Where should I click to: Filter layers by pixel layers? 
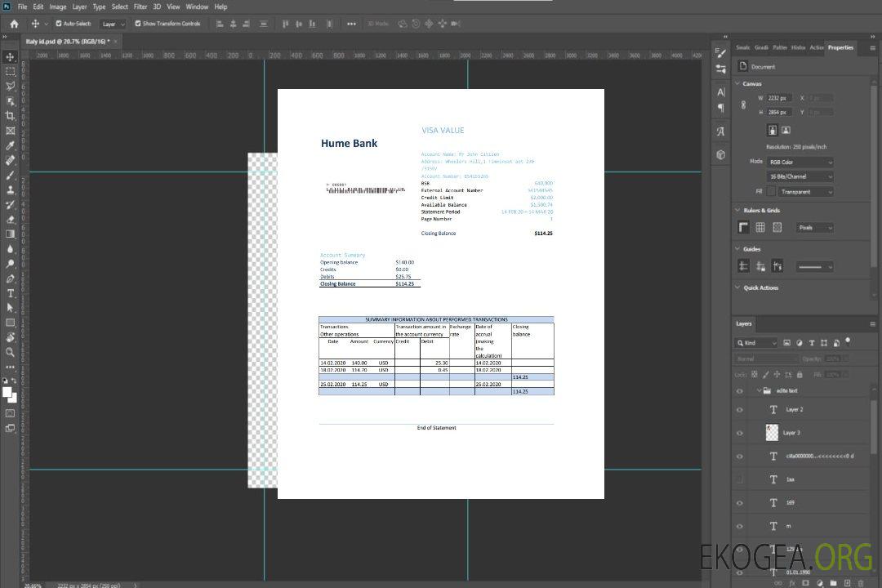787,343
